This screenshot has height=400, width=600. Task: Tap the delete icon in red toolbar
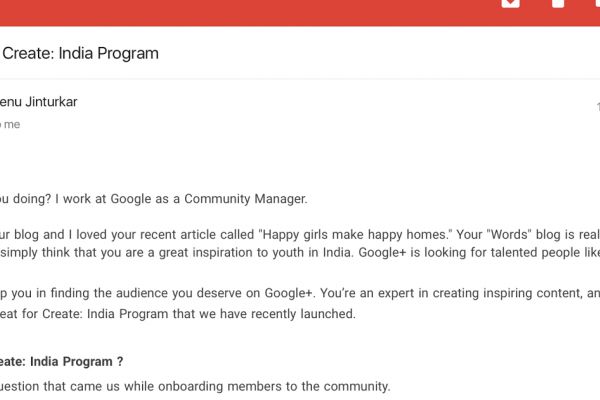(x=558, y=4)
